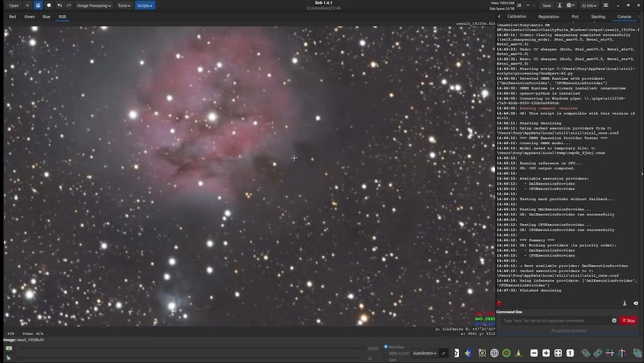Click the undo arrow icon
This screenshot has height=363, width=644.
tap(59, 5)
